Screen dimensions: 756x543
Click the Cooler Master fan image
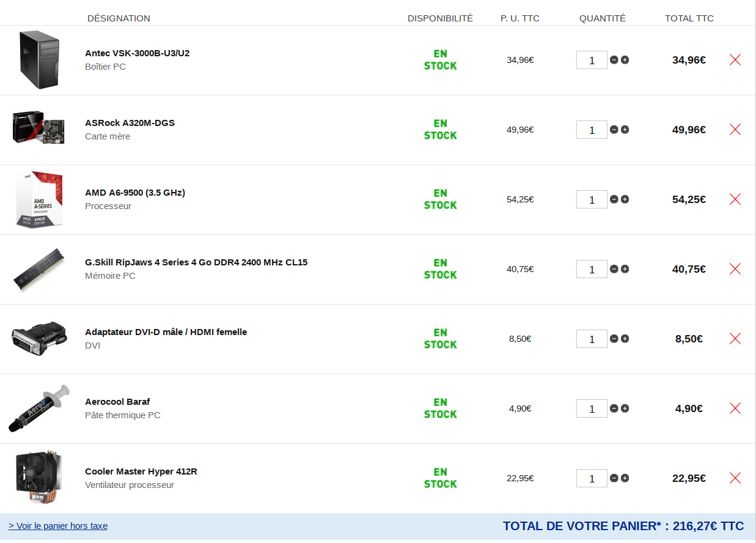point(39,478)
